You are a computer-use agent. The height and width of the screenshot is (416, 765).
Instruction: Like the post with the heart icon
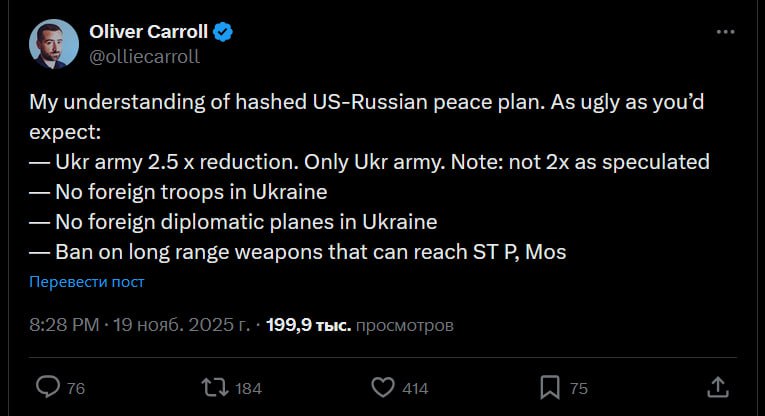[x=383, y=387]
